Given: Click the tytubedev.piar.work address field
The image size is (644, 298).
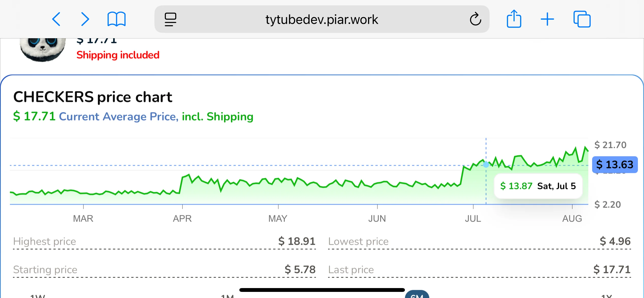Looking at the screenshot, I should 321,19.
